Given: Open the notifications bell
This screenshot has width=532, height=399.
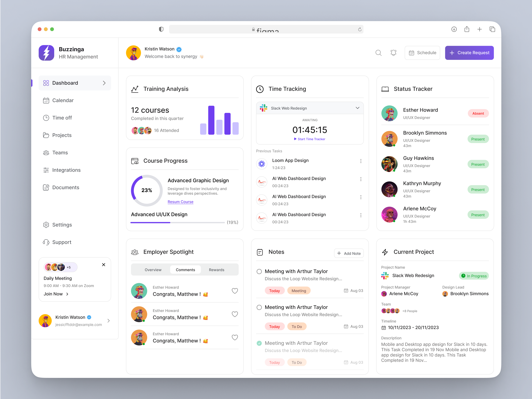Looking at the screenshot, I should [x=393, y=53].
